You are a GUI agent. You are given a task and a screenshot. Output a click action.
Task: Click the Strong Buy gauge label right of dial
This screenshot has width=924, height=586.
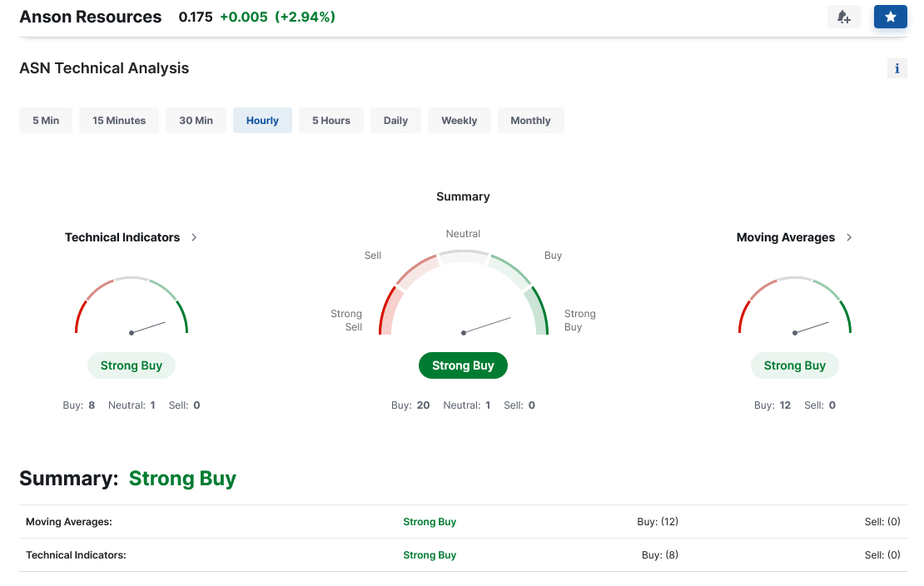[580, 320]
